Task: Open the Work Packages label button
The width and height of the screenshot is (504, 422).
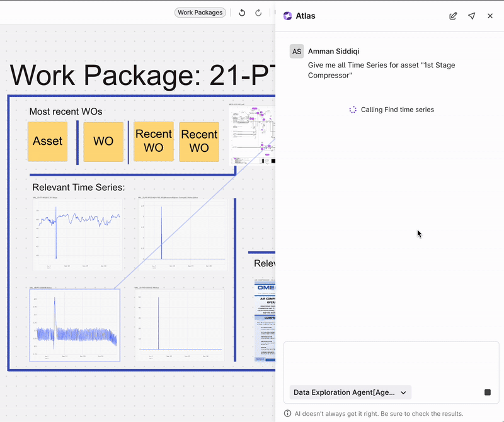Action: click(x=200, y=13)
